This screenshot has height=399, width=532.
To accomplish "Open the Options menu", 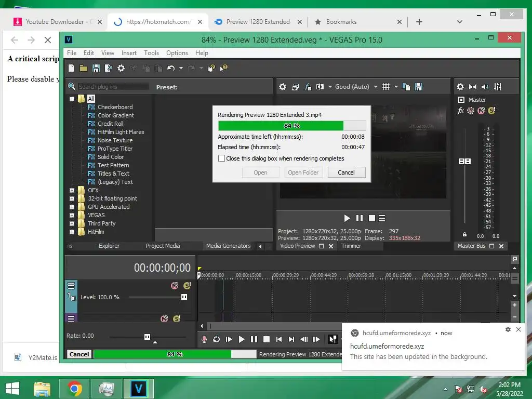I will (x=177, y=53).
